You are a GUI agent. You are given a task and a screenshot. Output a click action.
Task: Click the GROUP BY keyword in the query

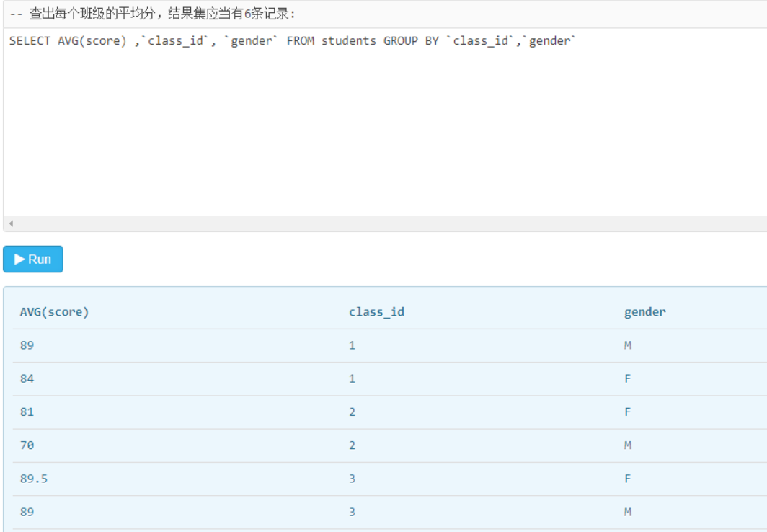pos(411,41)
